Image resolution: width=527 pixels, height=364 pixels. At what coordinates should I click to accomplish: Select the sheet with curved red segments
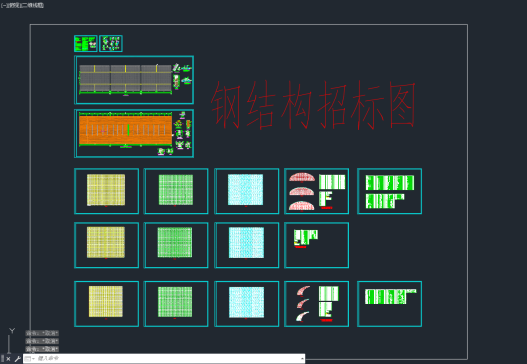click(x=317, y=304)
